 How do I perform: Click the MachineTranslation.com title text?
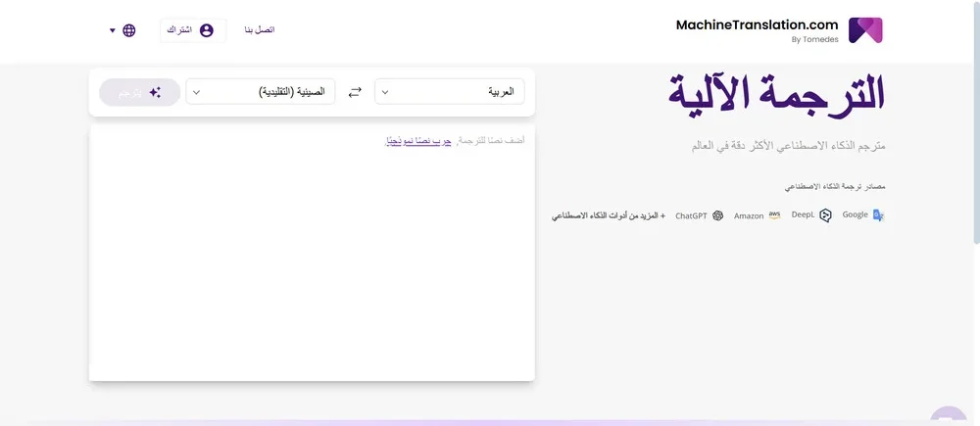pos(757,25)
